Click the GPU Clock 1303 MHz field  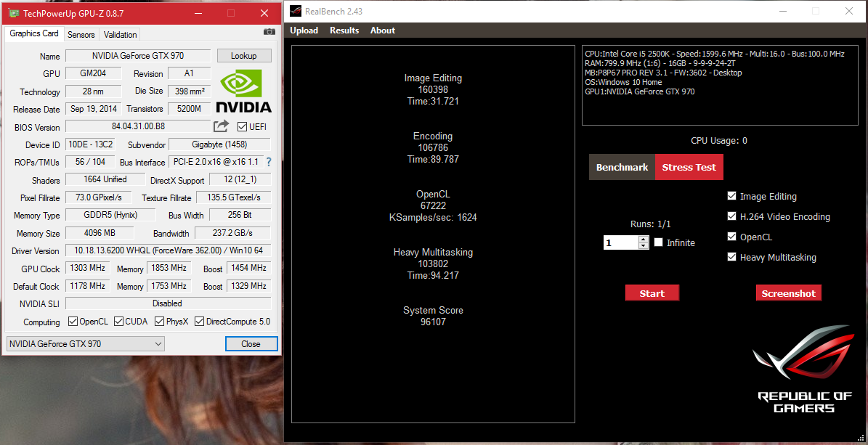(87, 268)
